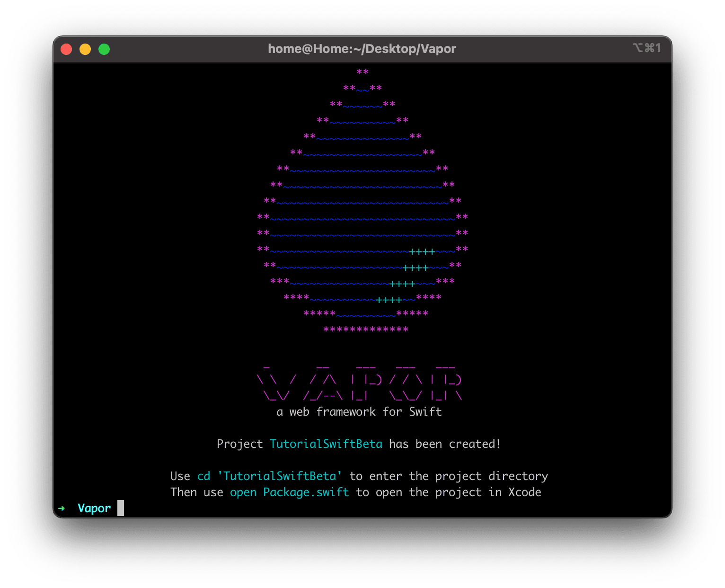
Task: Click the terminal cursor block
Action: (121, 508)
